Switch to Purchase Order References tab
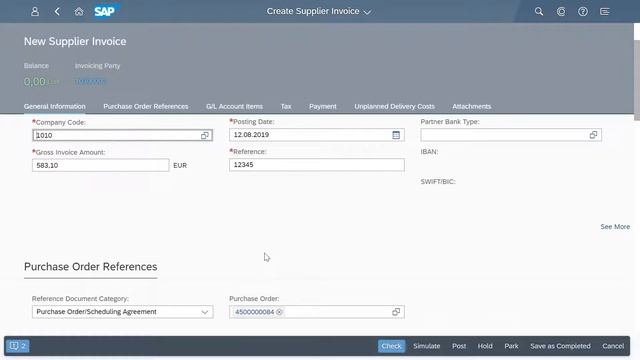 click(x=146, y=107)
